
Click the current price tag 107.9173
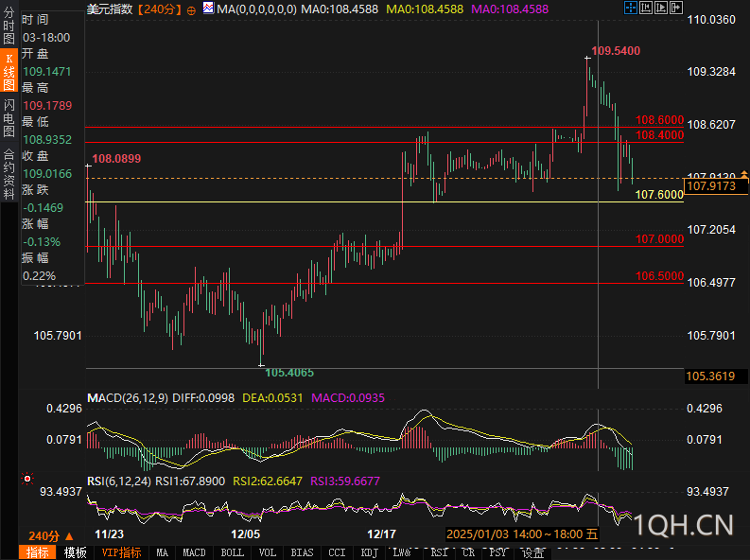click(716, 186)
